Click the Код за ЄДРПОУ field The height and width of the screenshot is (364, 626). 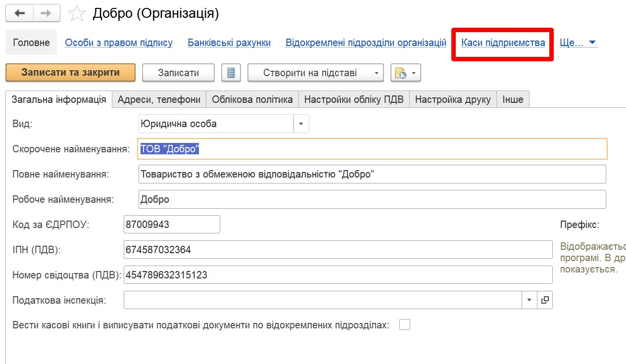coord(172,224)
